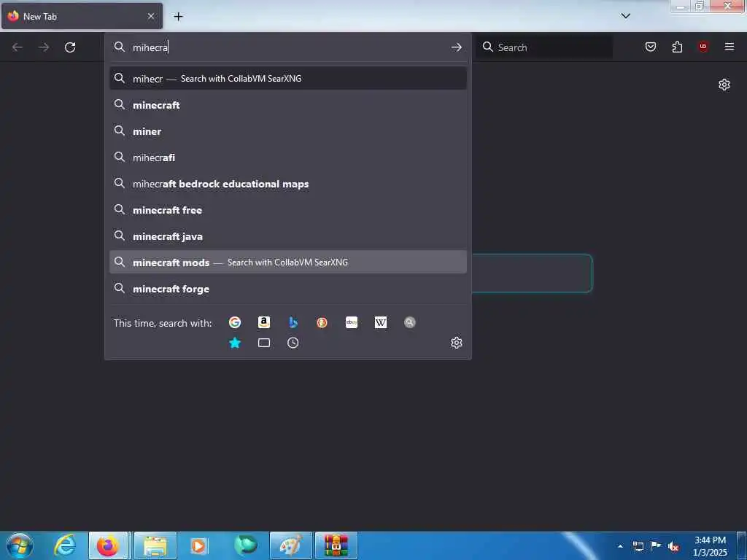Open the clock showing 3:44 PM

click(710, 546)
